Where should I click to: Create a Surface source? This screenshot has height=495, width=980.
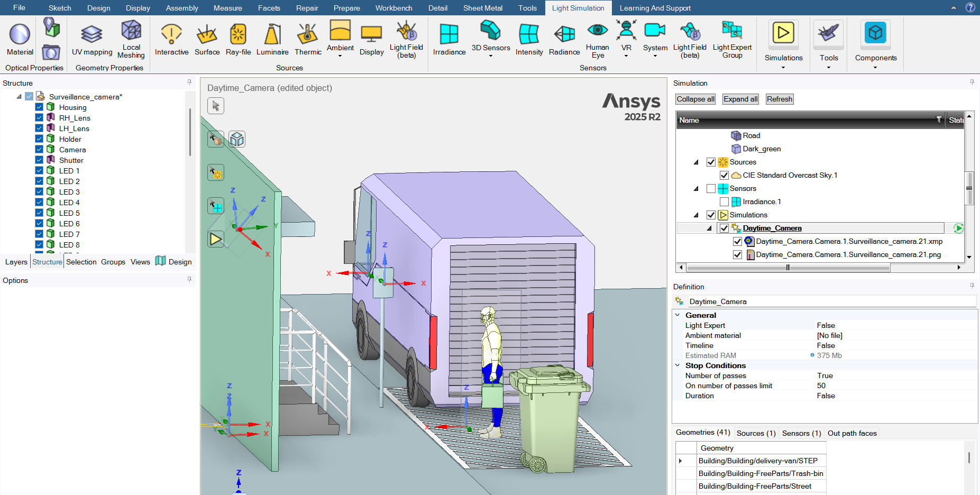[x=207, y=40]
